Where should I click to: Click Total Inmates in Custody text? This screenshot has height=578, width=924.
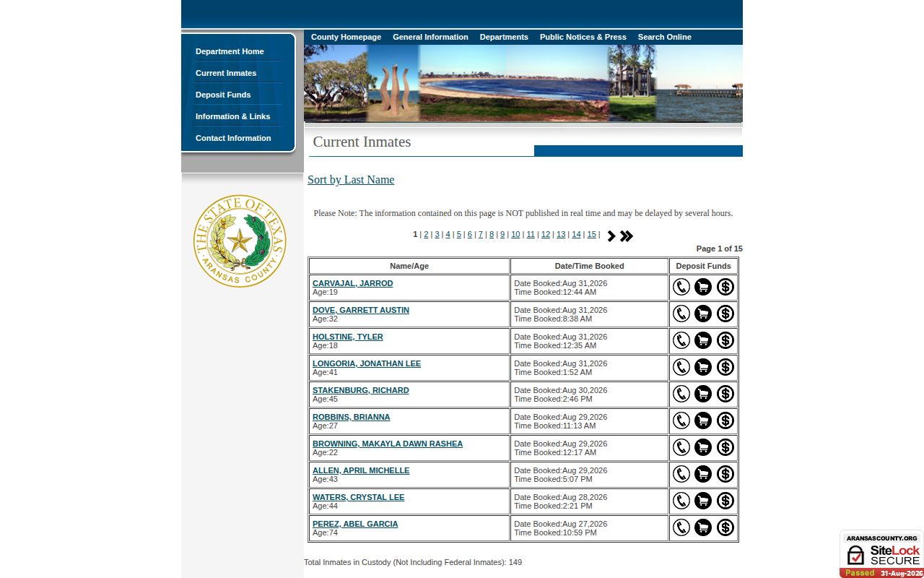(x=413, y=562)
